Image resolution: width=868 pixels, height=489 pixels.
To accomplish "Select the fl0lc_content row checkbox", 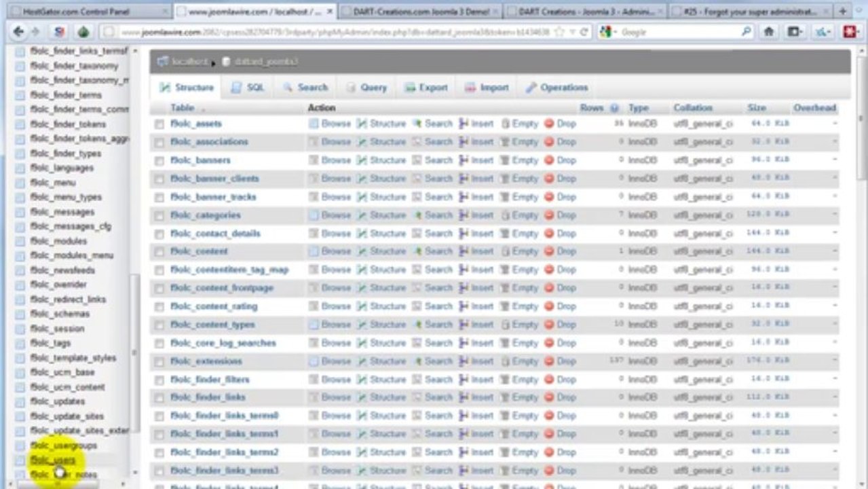I will click(x=159, y=252).
